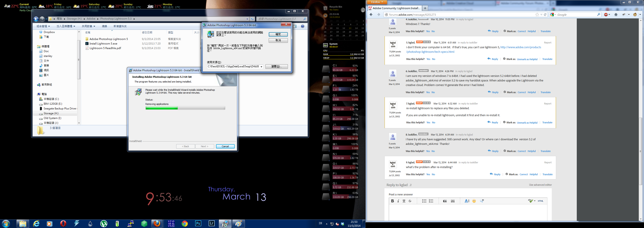Show hidden system tray icons
The height and width of the screenshot is (228, 644).
pyautogui.click(x=327, y=224)
